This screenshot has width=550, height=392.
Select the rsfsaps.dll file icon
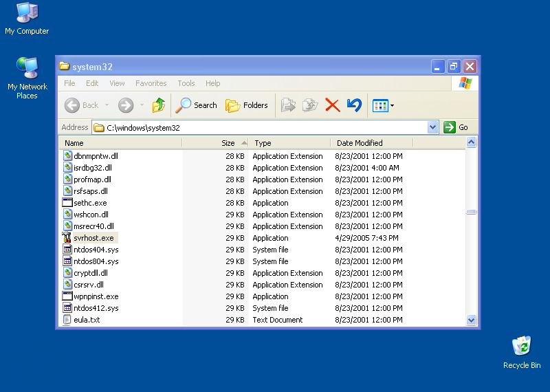tap(67, 191)
